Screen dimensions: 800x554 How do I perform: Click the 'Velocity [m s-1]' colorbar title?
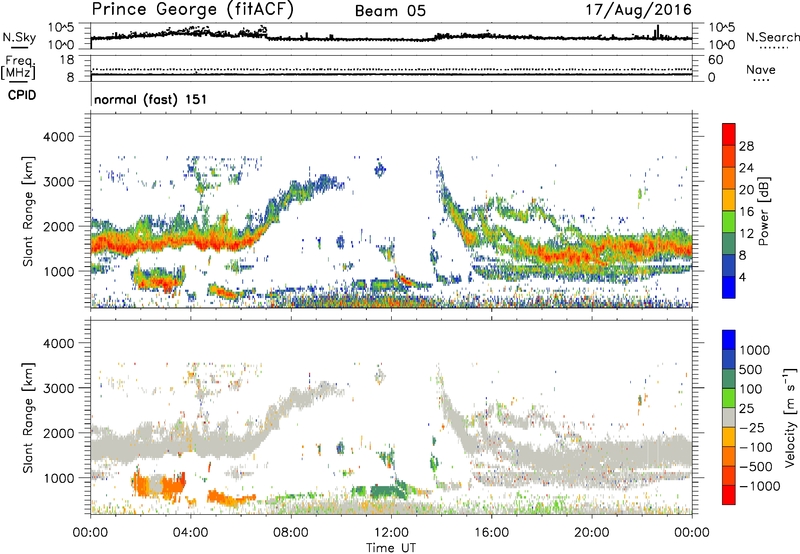click(x=790, y=417)
